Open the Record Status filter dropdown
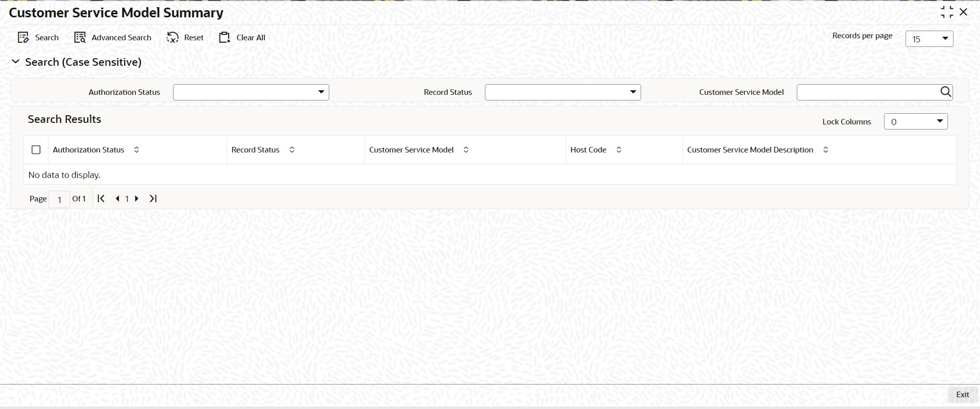Screen dimensions: 980x409 coord(562,92)
